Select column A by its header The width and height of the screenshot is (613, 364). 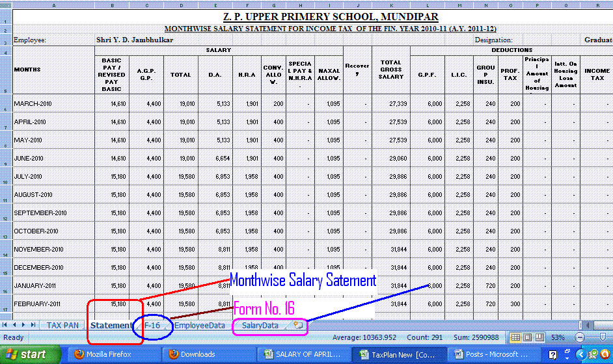[x=53, y=5]
